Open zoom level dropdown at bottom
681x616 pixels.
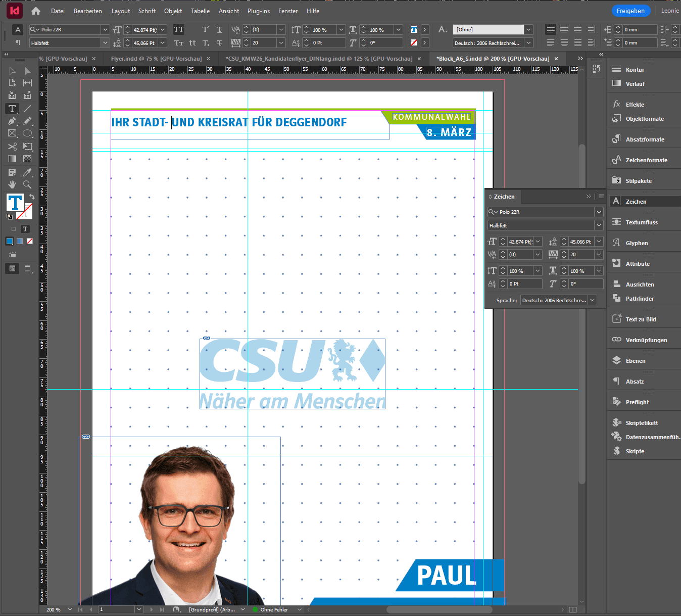click(x=70, y=609)
